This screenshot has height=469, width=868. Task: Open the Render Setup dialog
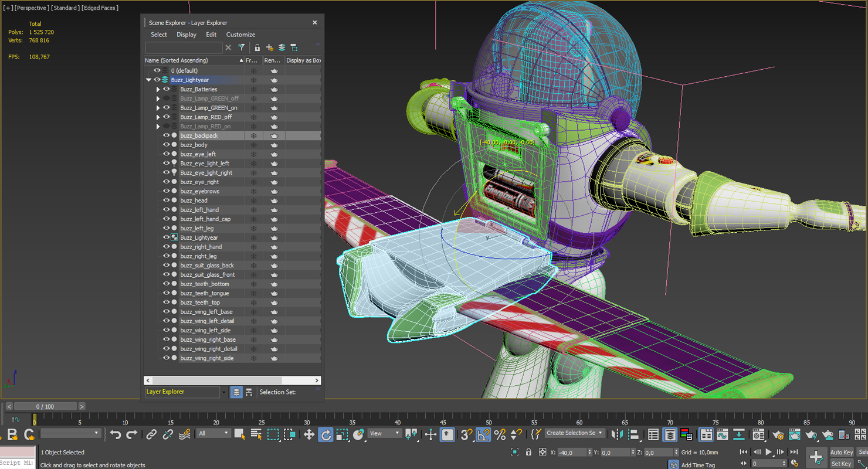[778, 435]
